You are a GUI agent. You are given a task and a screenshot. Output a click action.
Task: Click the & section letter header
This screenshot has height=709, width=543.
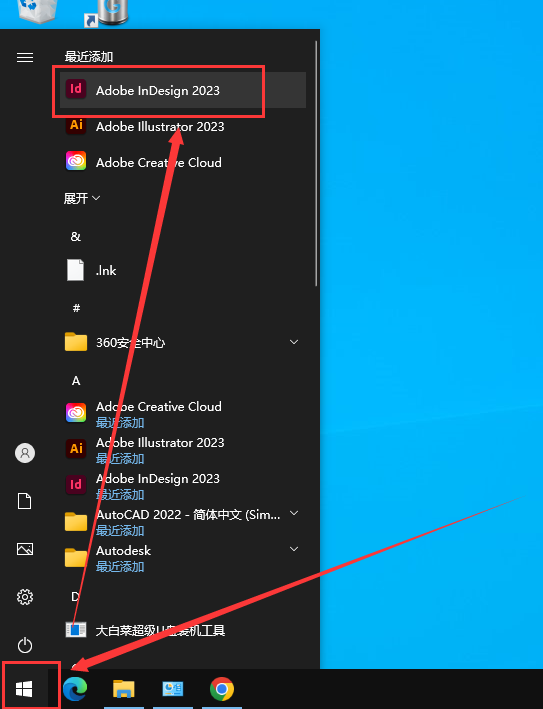(76, 236)
